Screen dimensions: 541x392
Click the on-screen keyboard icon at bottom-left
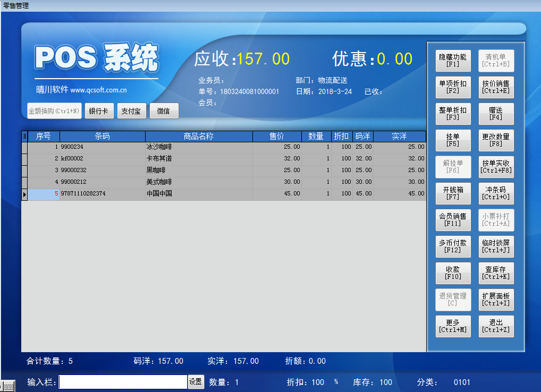click(8, 386)
